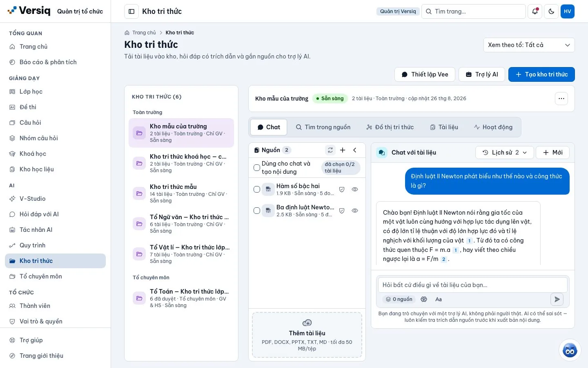Screen dimensions: 588x368
Task: Click the 0 nguồn source selector
Action: pyautogui.click(x=399, y=299)
